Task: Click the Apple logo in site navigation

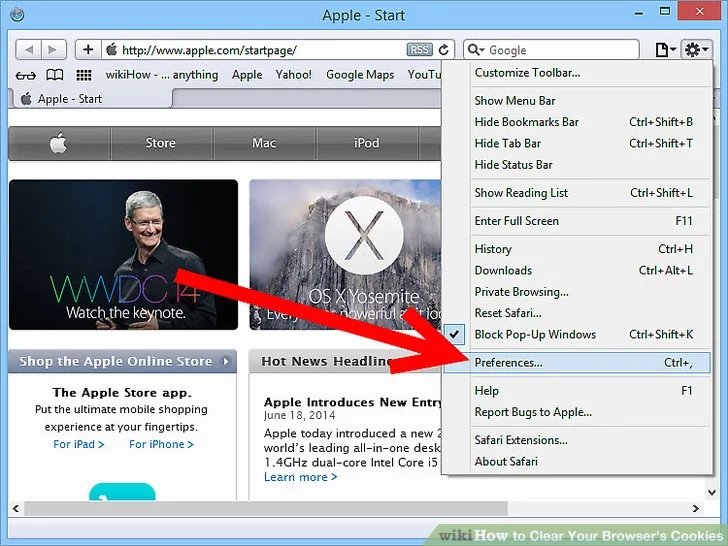Action: pos(58,143)
